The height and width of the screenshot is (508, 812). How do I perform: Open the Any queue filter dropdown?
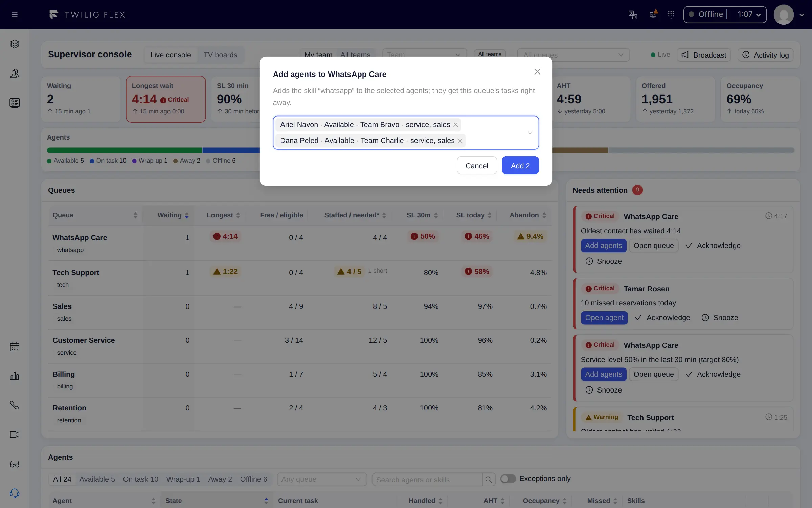pyautogui.click(x=322, y=479)
